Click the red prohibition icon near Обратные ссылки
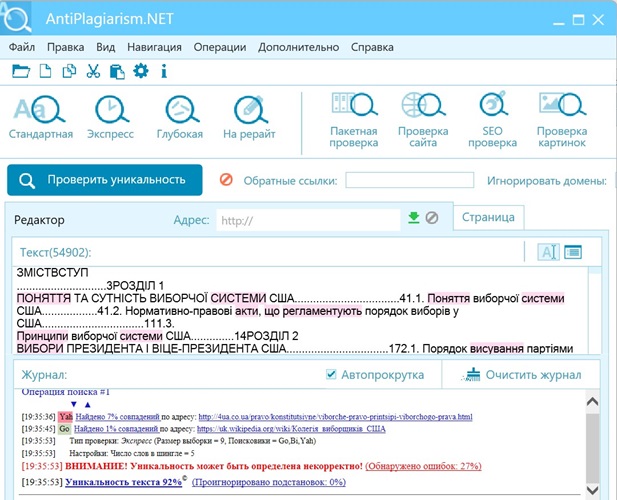The height and width of the screenshot is (500, 617). (226, 180)
